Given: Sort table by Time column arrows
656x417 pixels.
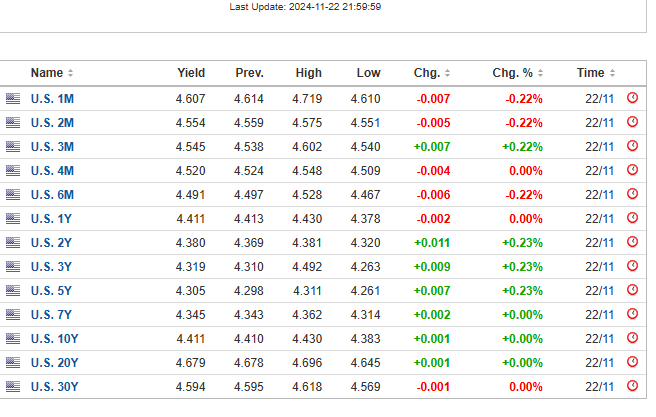Looking at the screenshot, I should [612, 73].
